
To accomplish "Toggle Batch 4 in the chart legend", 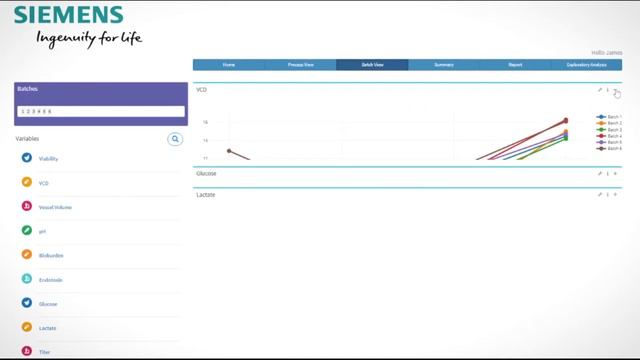I will 609,136.
